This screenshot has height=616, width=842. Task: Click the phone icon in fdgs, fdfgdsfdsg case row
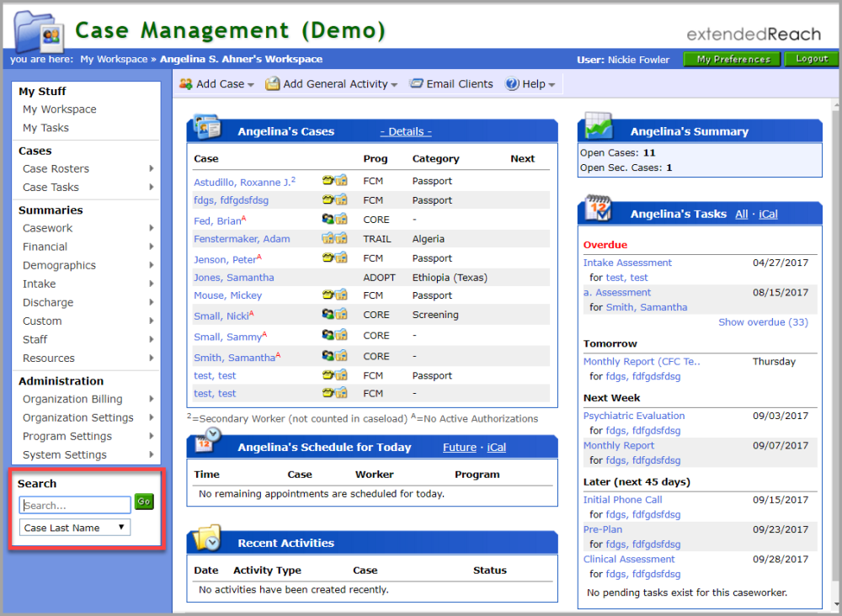click(328, 199)
